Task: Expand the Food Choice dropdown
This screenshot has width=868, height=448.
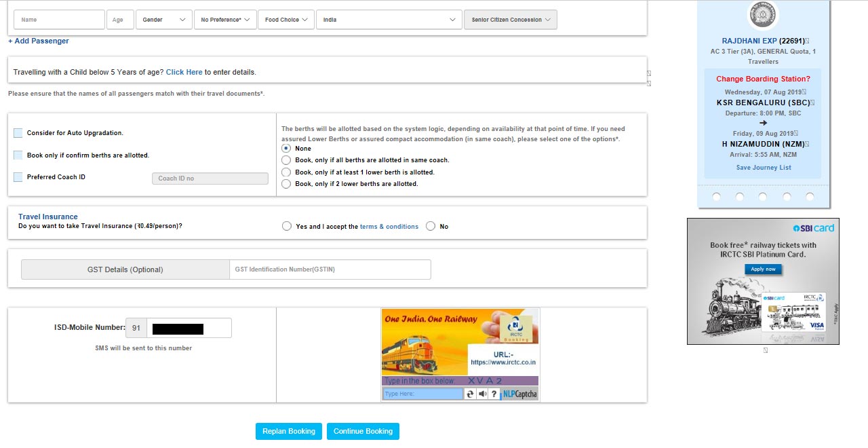Action: point(285,20)
